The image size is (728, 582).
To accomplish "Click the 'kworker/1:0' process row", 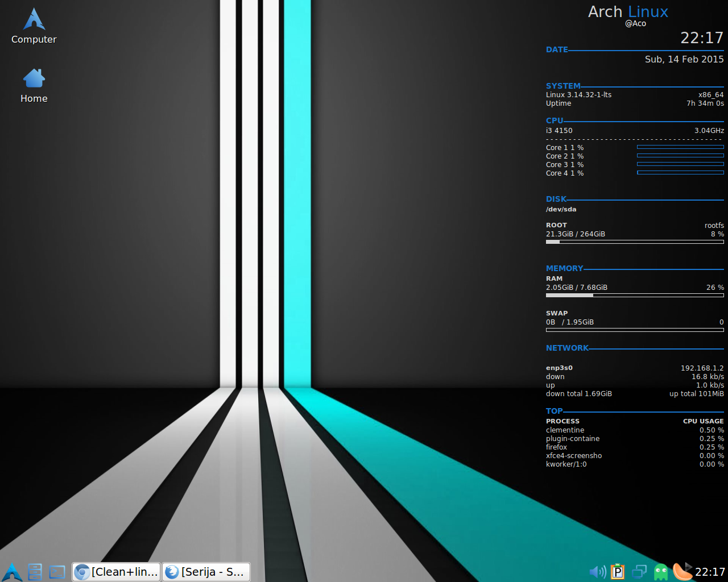I will [x=635, y=464].
